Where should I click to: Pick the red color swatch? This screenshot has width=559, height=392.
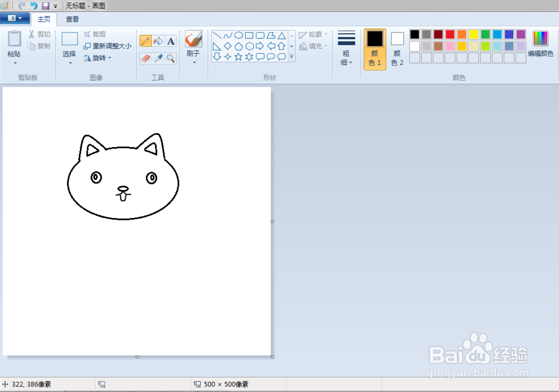(450, 34)
